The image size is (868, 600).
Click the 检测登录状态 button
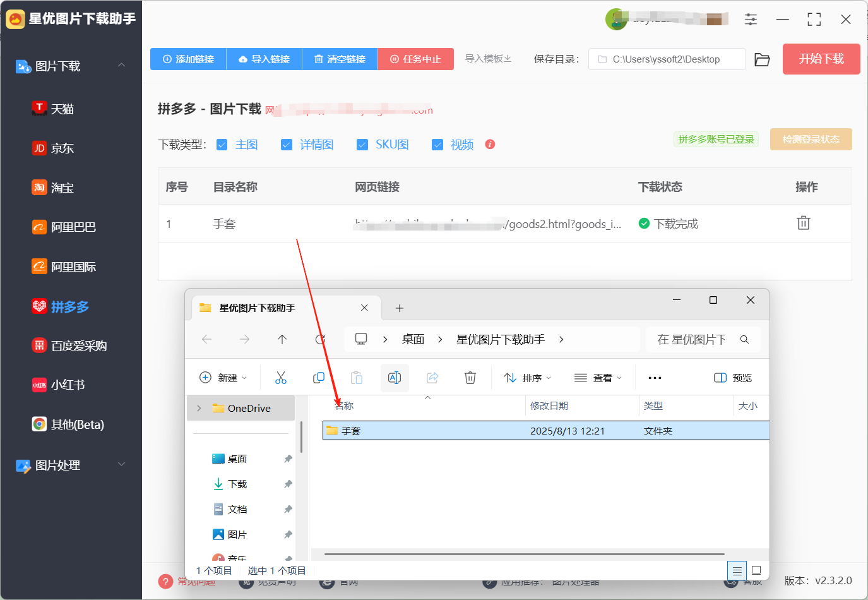pos(811,140)
